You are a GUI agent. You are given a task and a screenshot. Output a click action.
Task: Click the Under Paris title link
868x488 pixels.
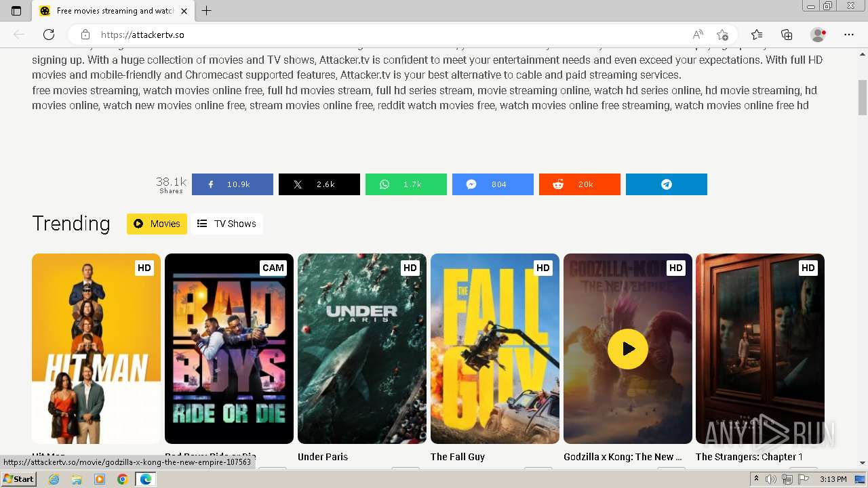point(323,457)
